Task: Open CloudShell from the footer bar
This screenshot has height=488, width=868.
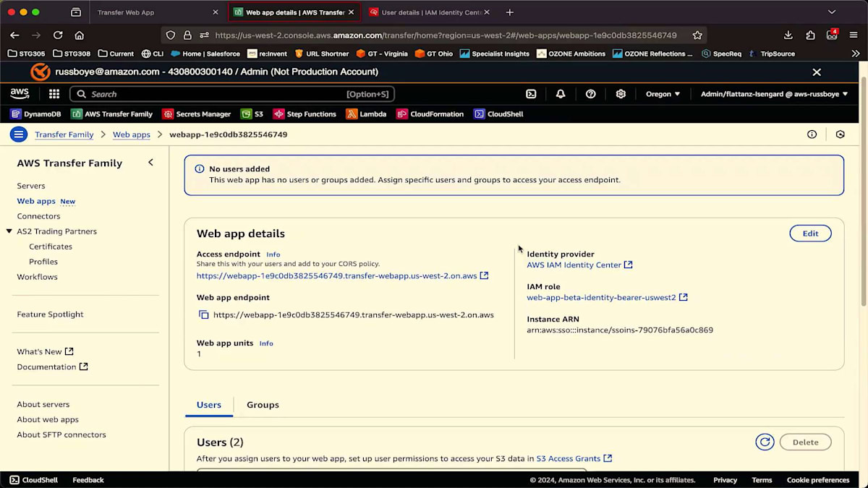Action: click(x=33, y=480)
